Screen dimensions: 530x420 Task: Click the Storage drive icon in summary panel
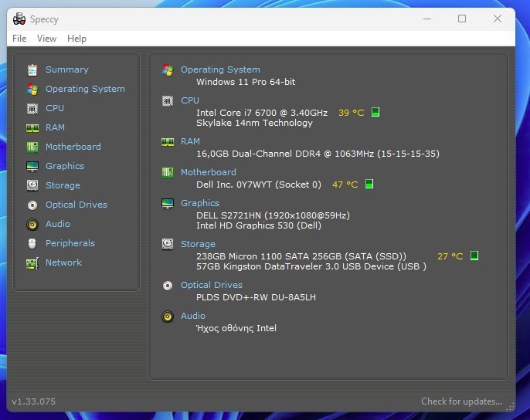tap(168, 244)
